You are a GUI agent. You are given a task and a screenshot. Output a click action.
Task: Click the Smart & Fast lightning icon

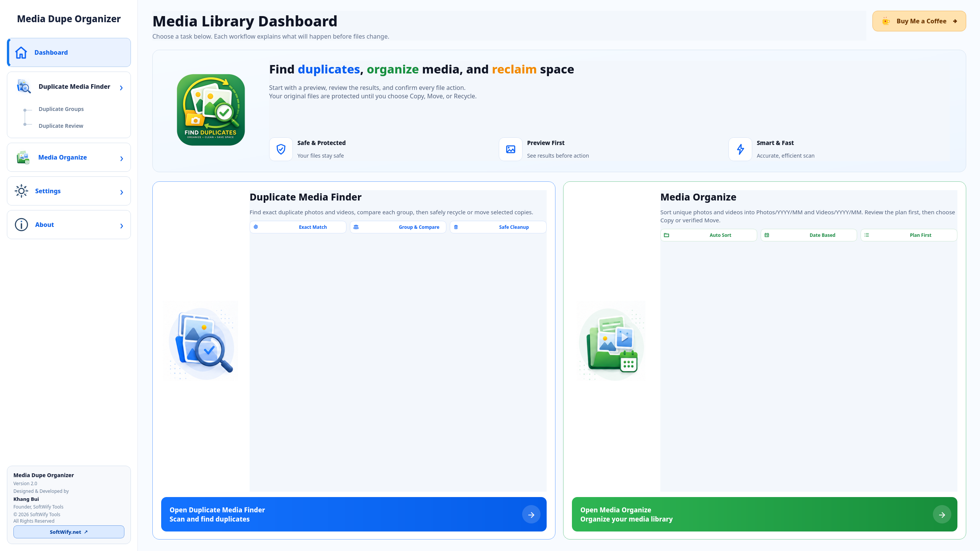(x=740, y=149)
